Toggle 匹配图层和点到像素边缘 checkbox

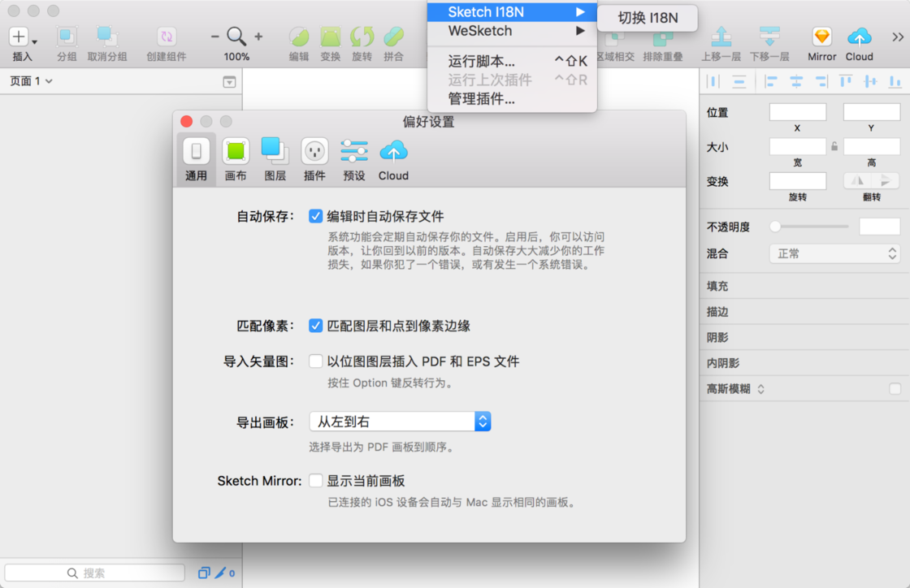point(316,326)
